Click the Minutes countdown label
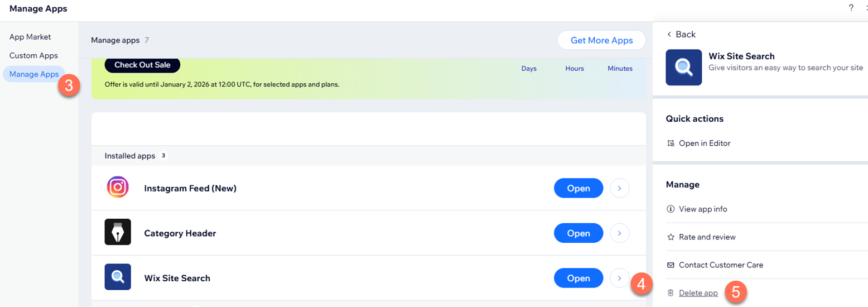Image resolution: width=868 pixels, height=307 pixels. pyautogui.click(x=620, y=69)
